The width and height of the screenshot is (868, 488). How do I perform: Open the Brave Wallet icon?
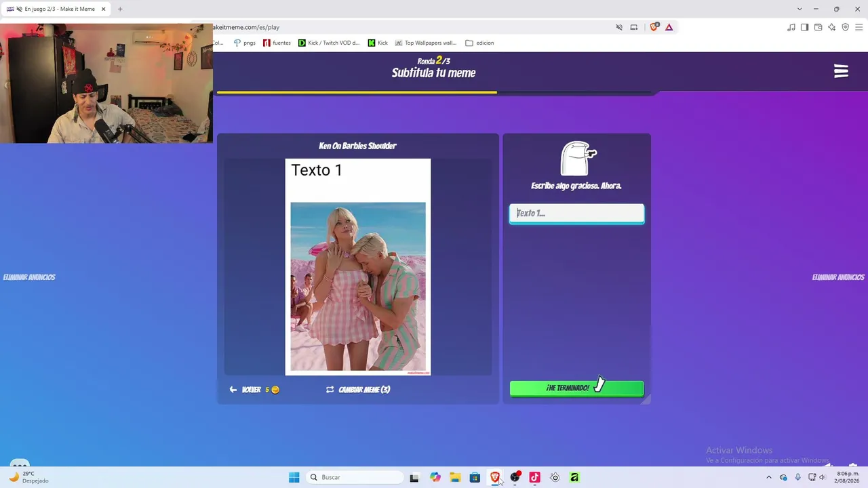[x=818, y=27]
